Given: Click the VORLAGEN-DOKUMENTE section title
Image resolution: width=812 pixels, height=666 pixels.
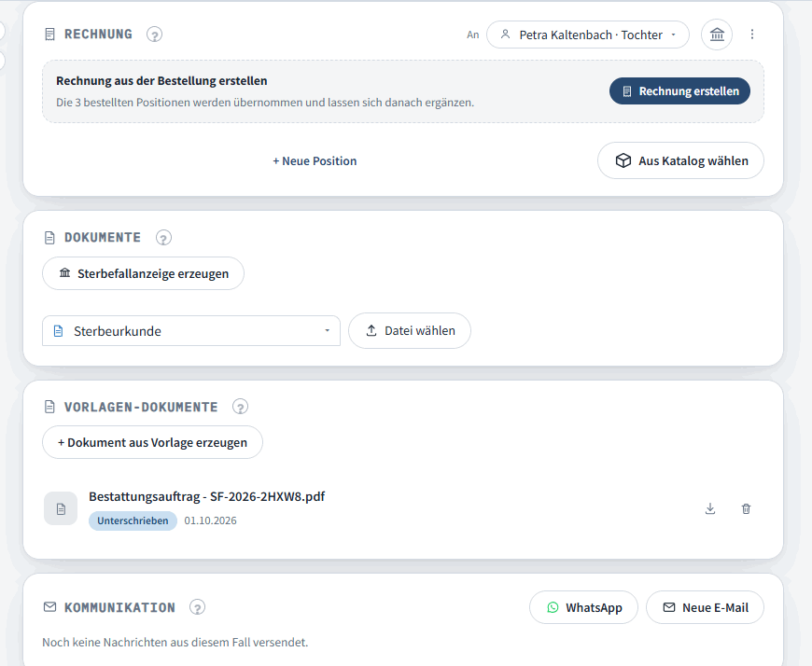Looking at the screenshot, I should [141, 408].
